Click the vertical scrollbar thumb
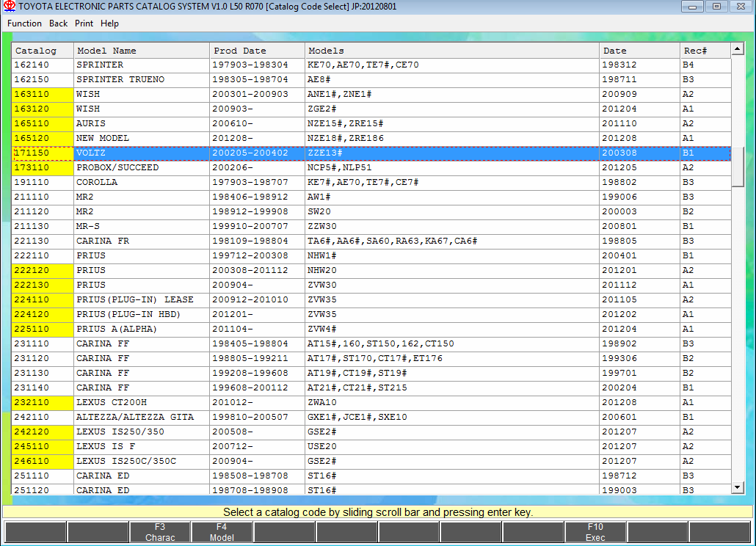This screenshot has width=756, height=546. tap(737, 167)
